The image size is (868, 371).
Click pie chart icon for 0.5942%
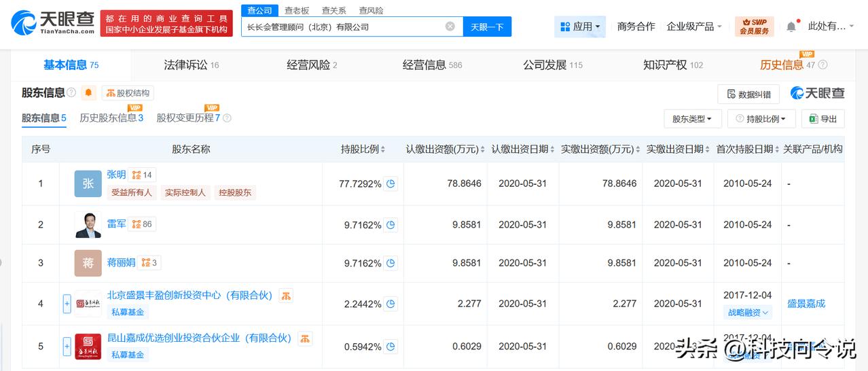(391, 347)
